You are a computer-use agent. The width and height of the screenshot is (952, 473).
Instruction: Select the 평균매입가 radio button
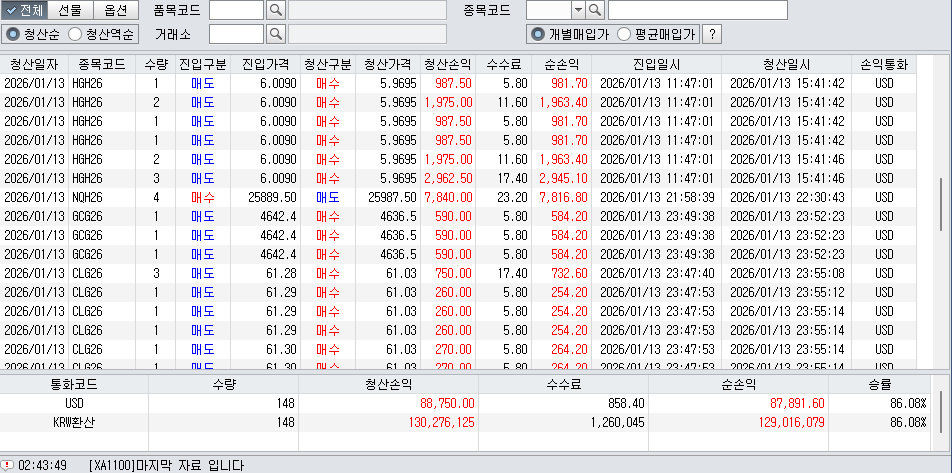point(656,34)
